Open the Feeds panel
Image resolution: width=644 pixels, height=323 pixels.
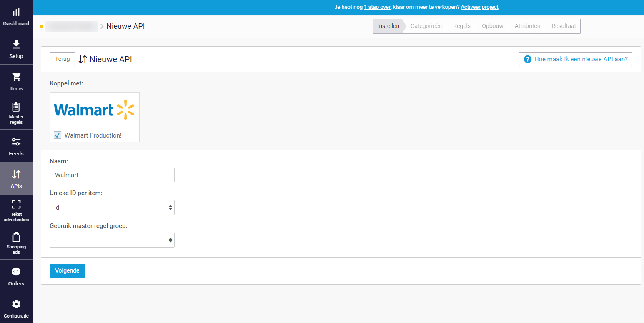click(16, 145)
